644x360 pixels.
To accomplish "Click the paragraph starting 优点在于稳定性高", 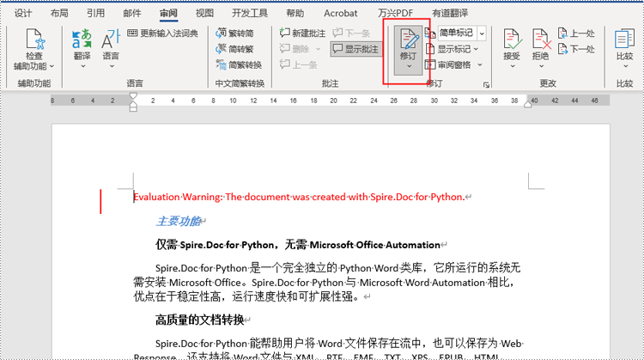I will [x=246, y=296].
